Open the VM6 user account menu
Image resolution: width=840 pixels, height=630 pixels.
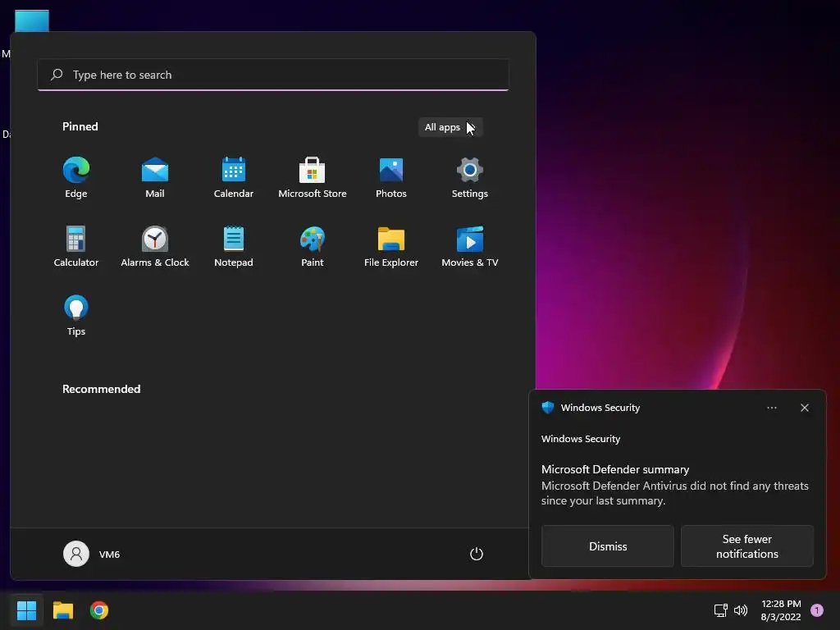pos(92,554)
